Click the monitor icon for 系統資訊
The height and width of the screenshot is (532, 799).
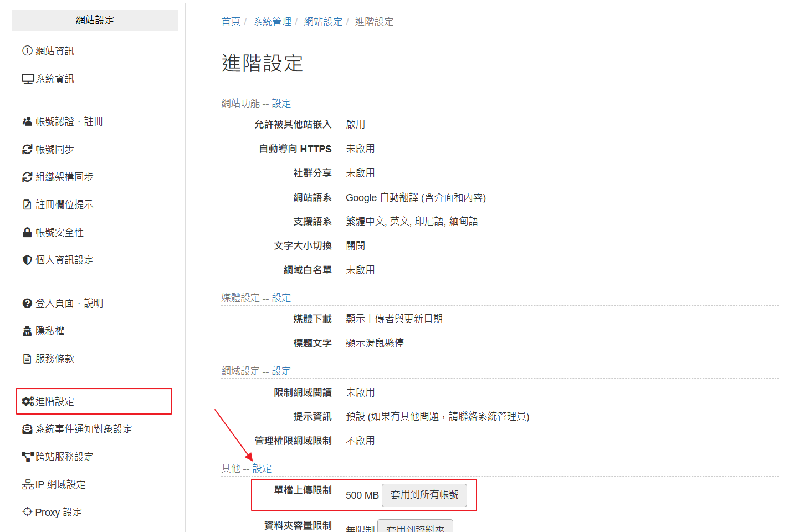pos(28,79)
